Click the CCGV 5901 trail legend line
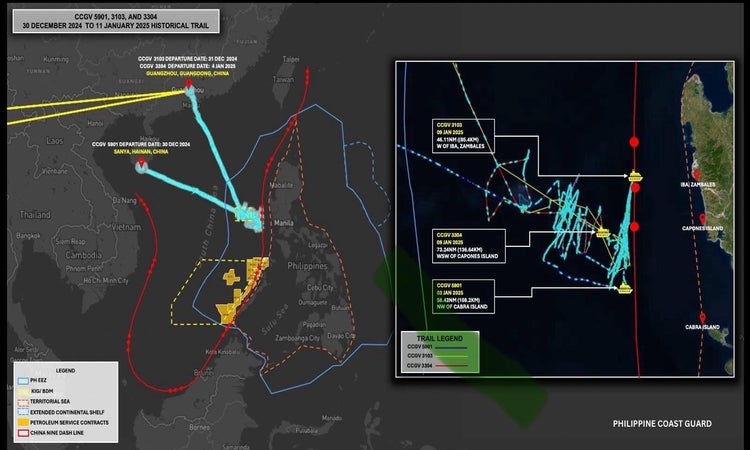This screenshot has width=750, height=450. [x=452, y=347]
